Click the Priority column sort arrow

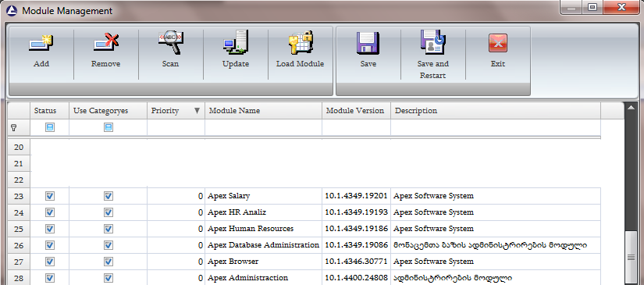coord(197,111)
